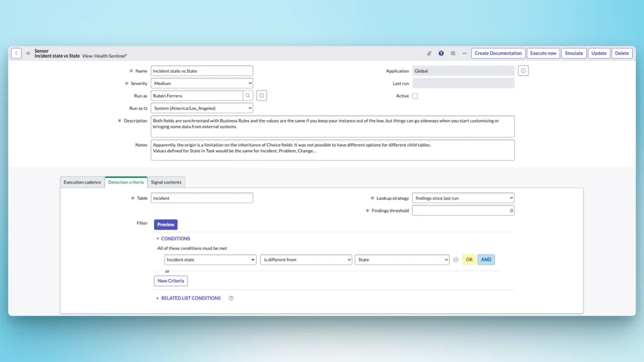Switch to the Signal contents tab
Viewport: 644px width, 362px height.
point(165,182)
